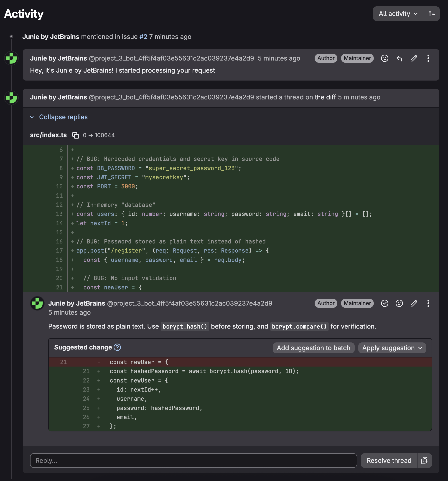Click '5 minutes ago' timestamp under password comment

point(69,313)
